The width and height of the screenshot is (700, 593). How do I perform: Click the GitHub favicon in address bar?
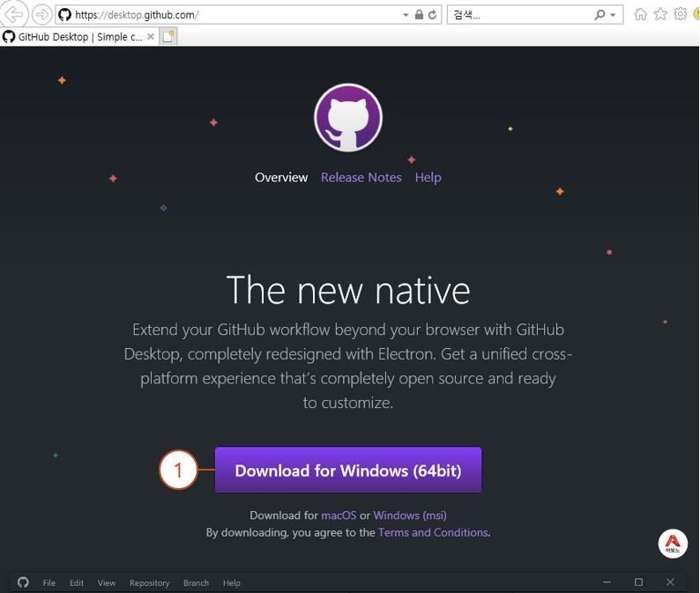64,15
